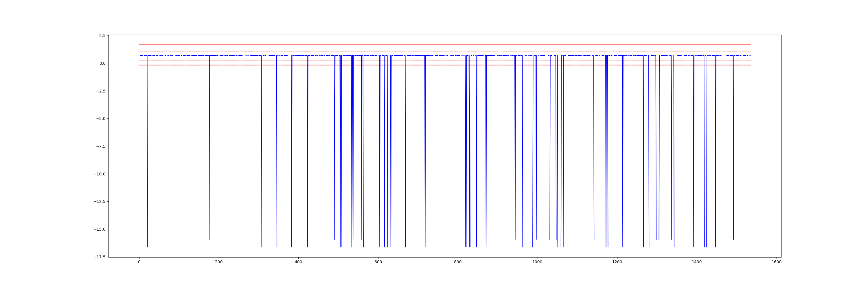
Task: Click the y-axis tick label −17.5
Action: coord(100,257)
